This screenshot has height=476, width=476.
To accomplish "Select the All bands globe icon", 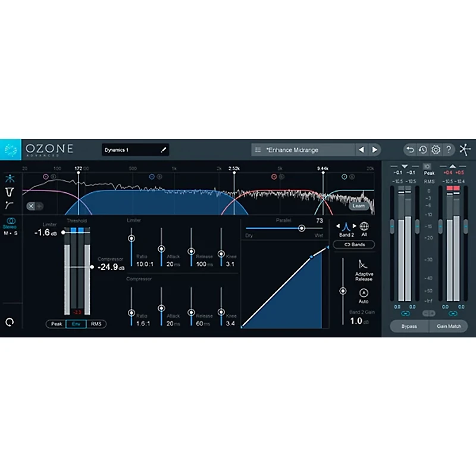I will 365,226.
